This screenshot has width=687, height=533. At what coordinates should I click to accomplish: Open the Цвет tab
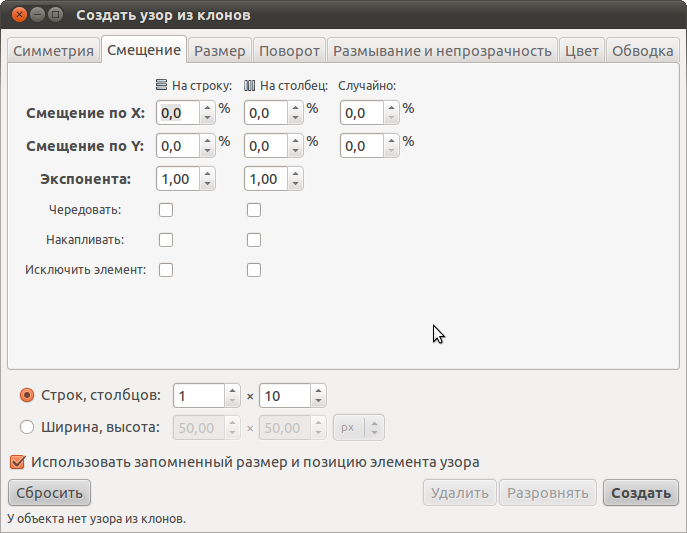581,51
